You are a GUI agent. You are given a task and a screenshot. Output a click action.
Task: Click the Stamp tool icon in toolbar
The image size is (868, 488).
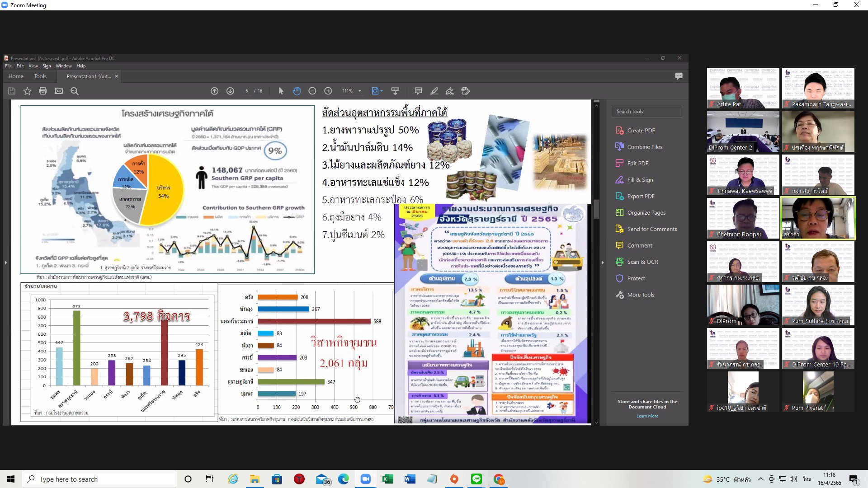pyautogui.click(x=466, y=91)
